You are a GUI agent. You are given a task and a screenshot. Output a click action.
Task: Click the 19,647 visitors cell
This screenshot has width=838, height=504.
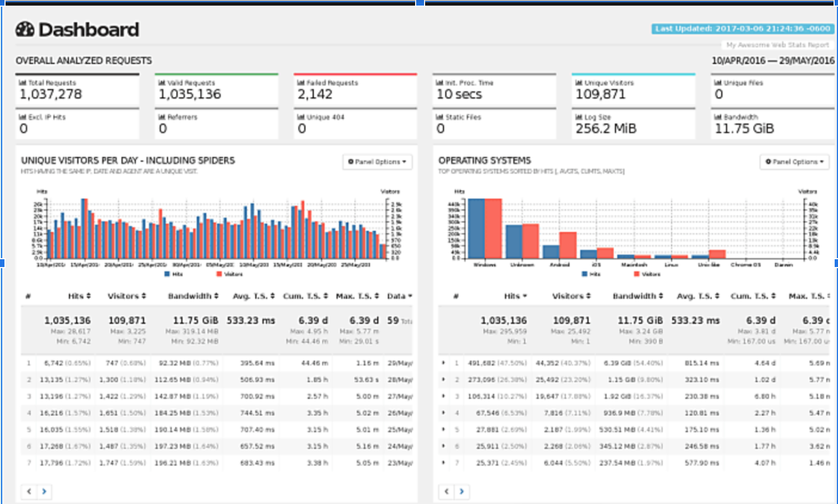tap(563, 396)
